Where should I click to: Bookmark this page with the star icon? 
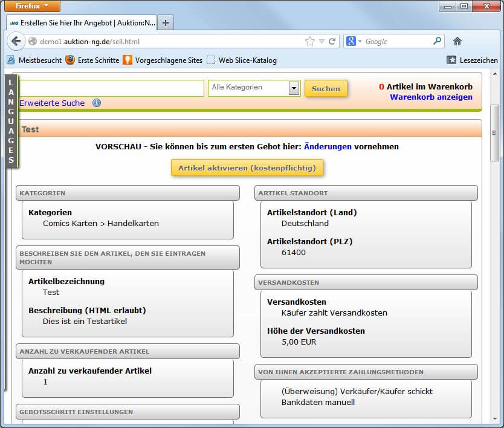pos(310,41)
